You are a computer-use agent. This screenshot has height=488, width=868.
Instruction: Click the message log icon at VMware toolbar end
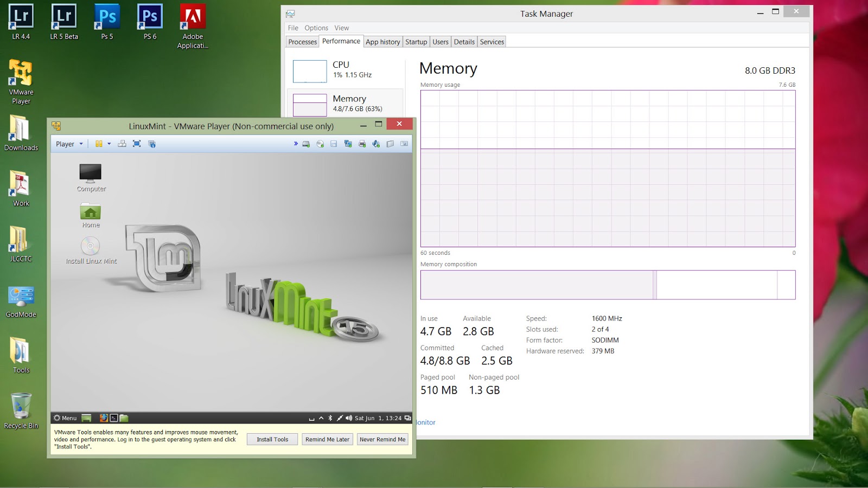pos(404,144)
